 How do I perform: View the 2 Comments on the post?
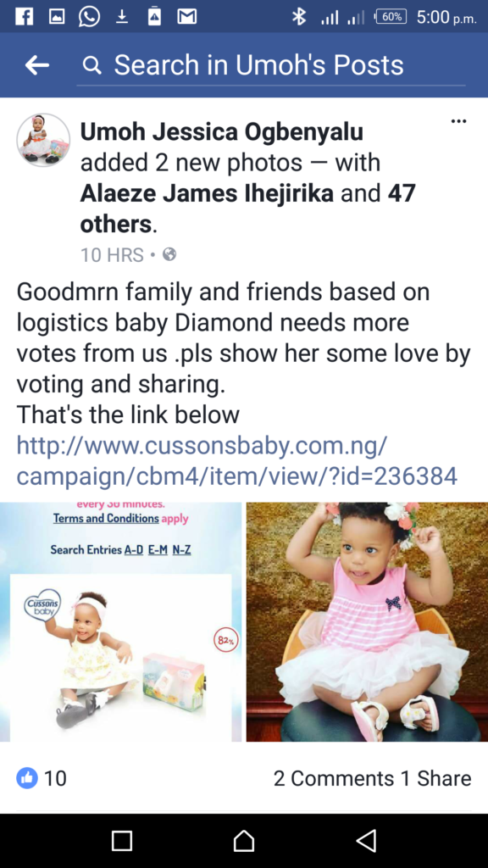tap(334, 778)
